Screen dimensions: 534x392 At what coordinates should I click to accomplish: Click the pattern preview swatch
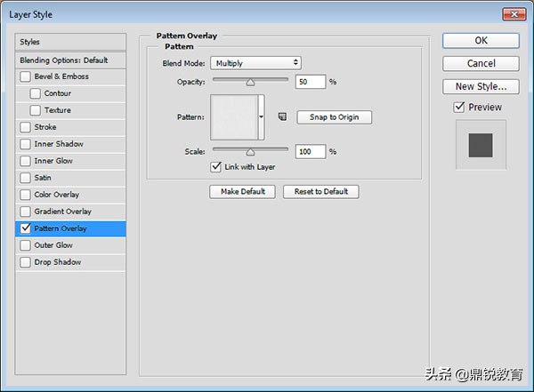point(234,117)
